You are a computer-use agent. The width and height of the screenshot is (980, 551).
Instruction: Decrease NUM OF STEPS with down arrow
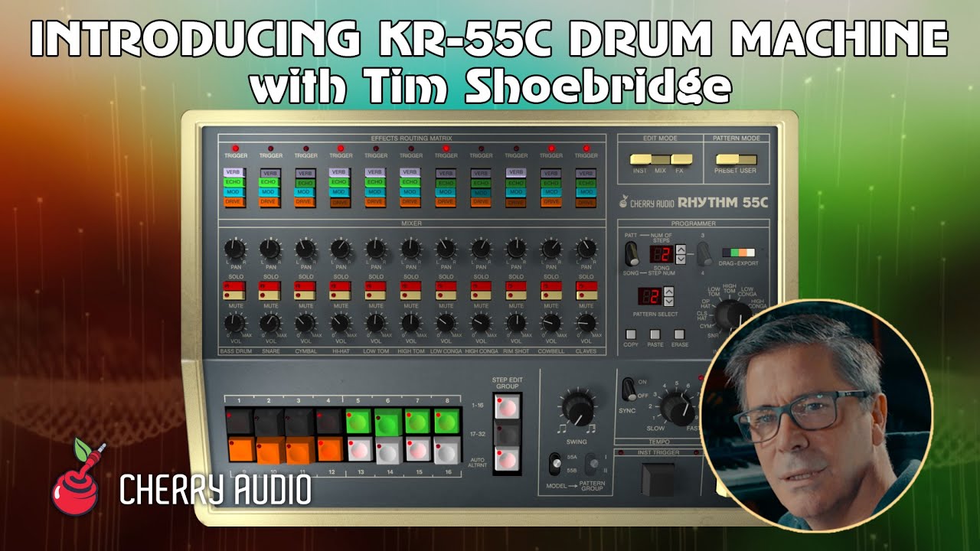pos(680,259)
